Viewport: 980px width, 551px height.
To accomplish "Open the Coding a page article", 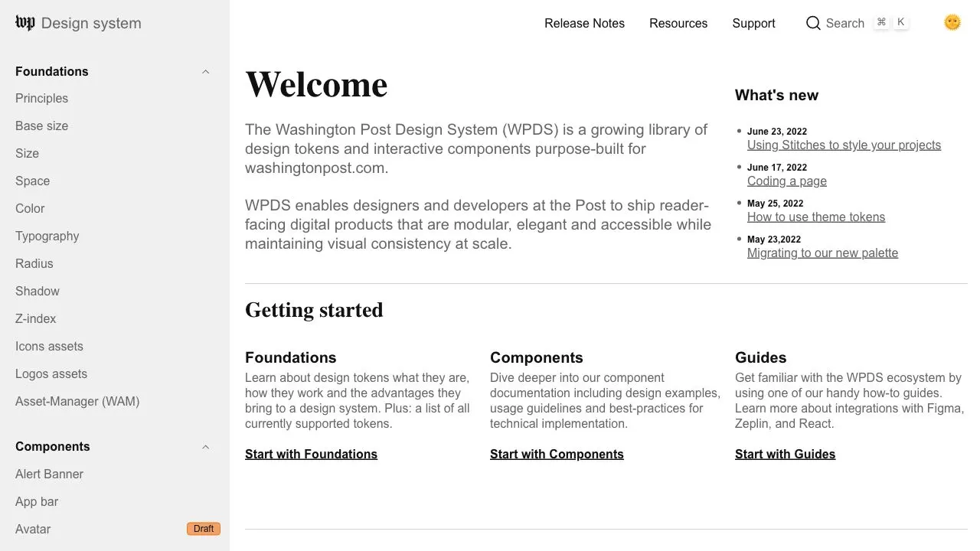I will coord(786,181).
